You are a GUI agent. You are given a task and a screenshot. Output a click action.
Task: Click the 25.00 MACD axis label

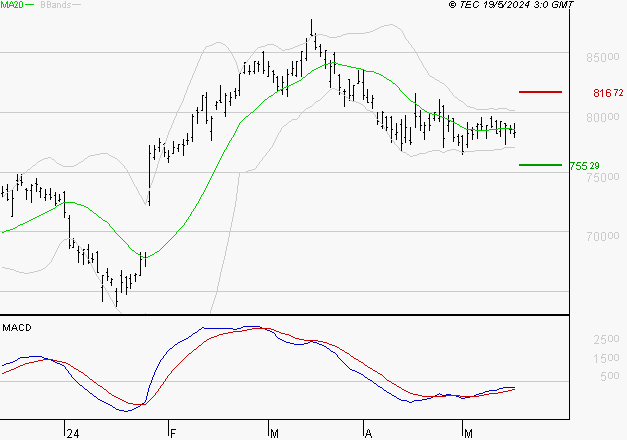coord(606,339)
